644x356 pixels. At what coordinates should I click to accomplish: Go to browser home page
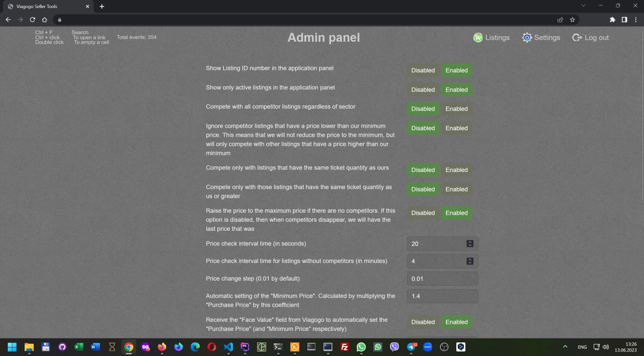(44, 20)
